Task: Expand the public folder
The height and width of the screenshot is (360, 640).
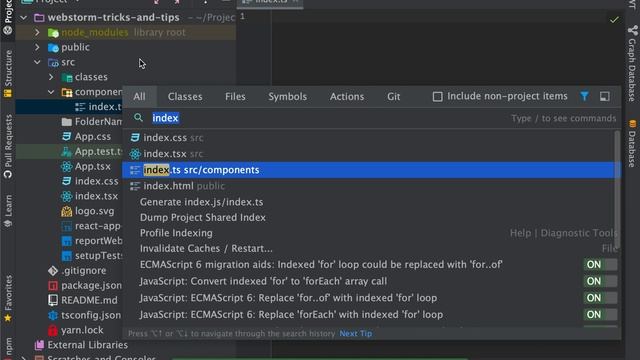Action: [37, 47]
